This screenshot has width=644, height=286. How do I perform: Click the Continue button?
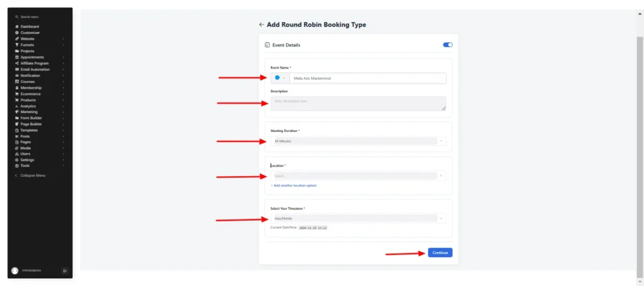click(x=440, y=253)
